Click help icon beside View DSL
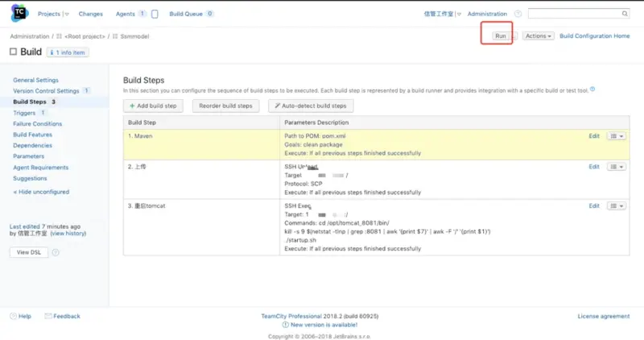The width and height of the screenshot is (644, 340). coord(56,252)
